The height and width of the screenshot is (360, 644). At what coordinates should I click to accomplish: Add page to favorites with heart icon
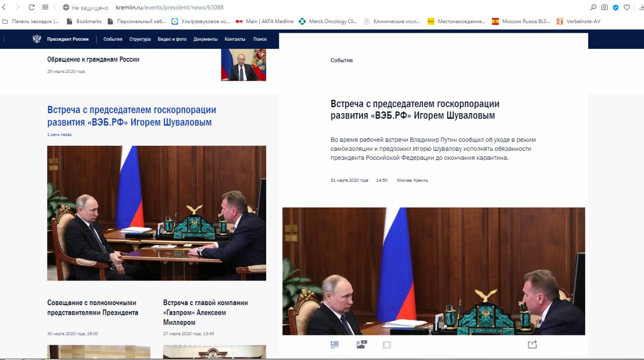click(x=626, y=8)
